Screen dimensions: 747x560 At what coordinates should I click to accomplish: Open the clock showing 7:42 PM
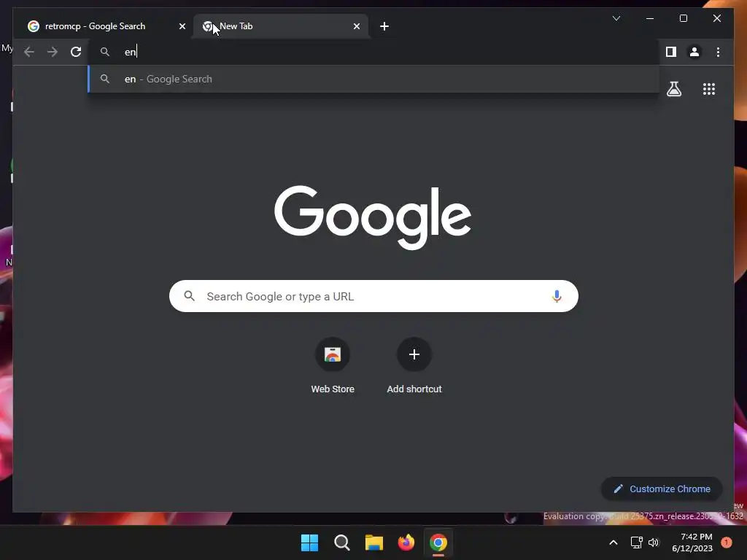(x=692, y=542)
